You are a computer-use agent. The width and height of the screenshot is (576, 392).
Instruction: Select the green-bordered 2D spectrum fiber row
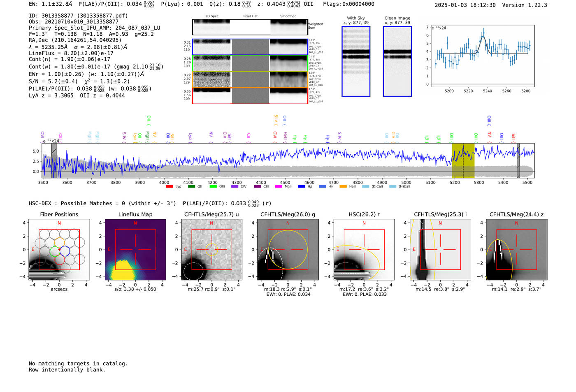point(250,63)
